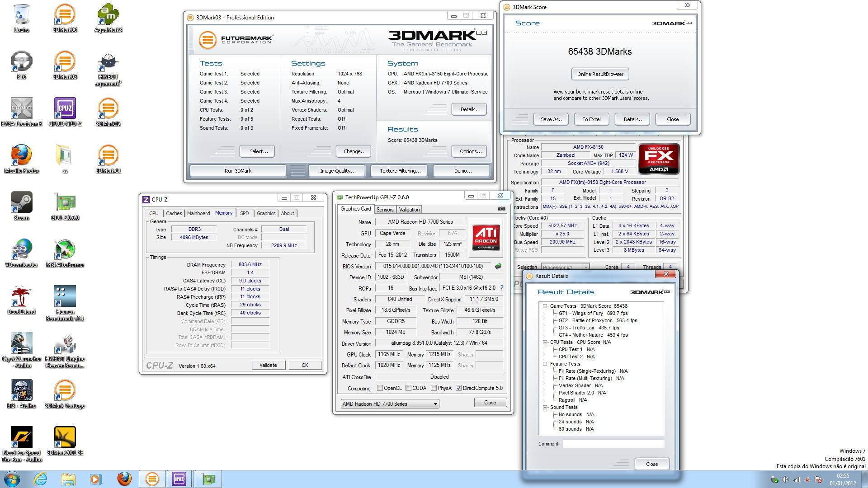Click the Texture Filtering... button
This screenshot has height=488, width=868.
coord(400,171)
